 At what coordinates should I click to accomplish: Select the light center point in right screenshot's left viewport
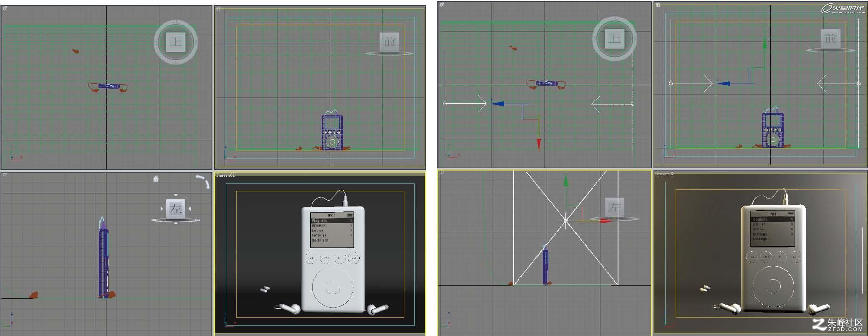point(565,221)
